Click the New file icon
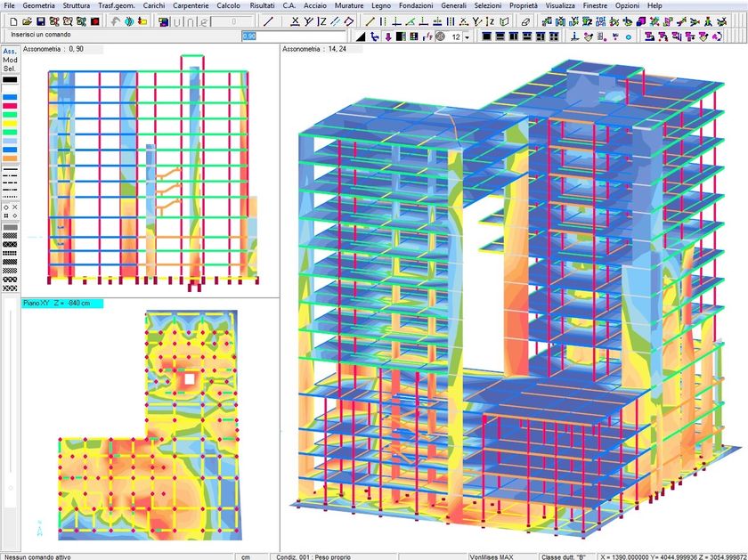Screen dimensions: 748x560 13,21
